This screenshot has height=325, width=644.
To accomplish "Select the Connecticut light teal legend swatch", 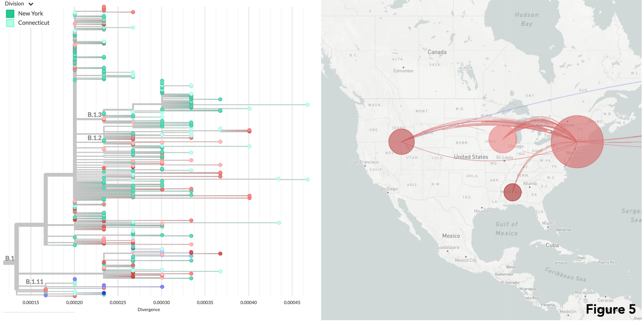I will point(10,23).
